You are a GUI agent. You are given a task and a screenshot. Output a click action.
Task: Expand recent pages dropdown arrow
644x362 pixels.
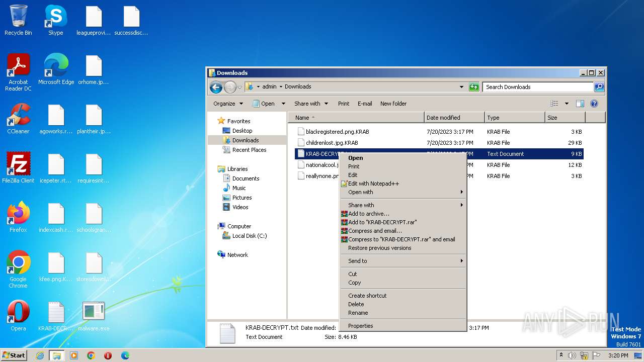240,87
